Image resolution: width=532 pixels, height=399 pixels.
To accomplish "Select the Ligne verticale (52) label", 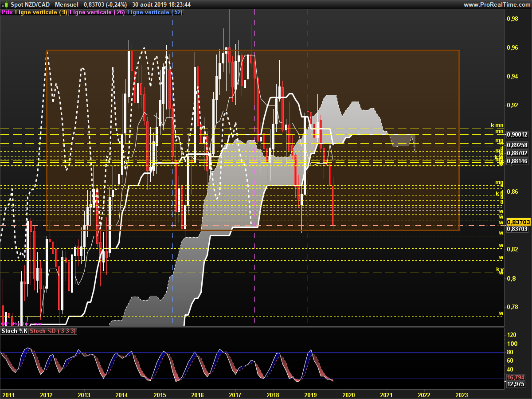I will (155, 12).
